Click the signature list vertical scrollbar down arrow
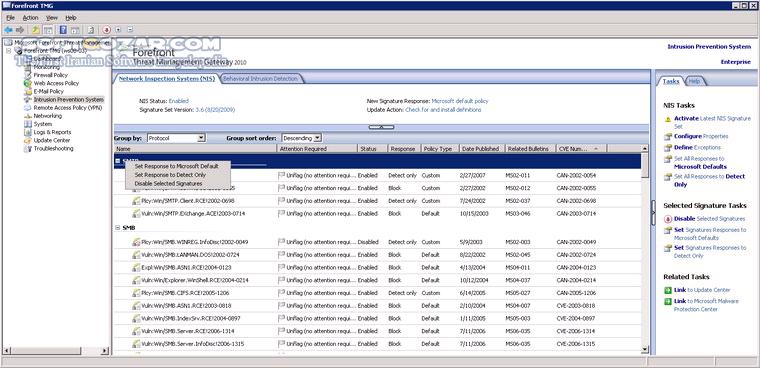The width and height of the screenshot is (760, 368). click(x=644, y=349)
